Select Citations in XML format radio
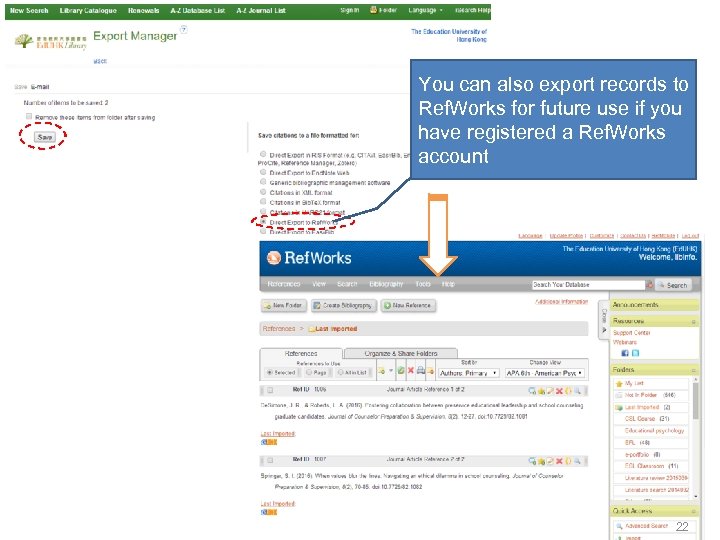 (263, 191)
